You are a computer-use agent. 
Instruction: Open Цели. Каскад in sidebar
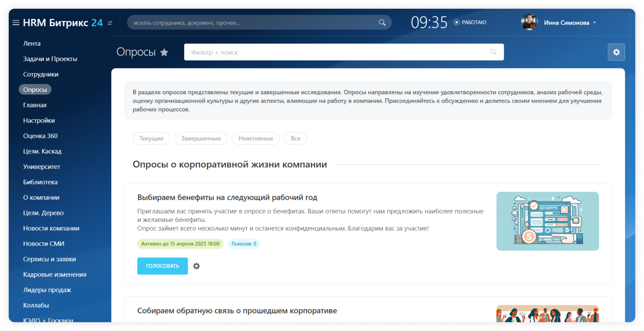coord(42,151)
